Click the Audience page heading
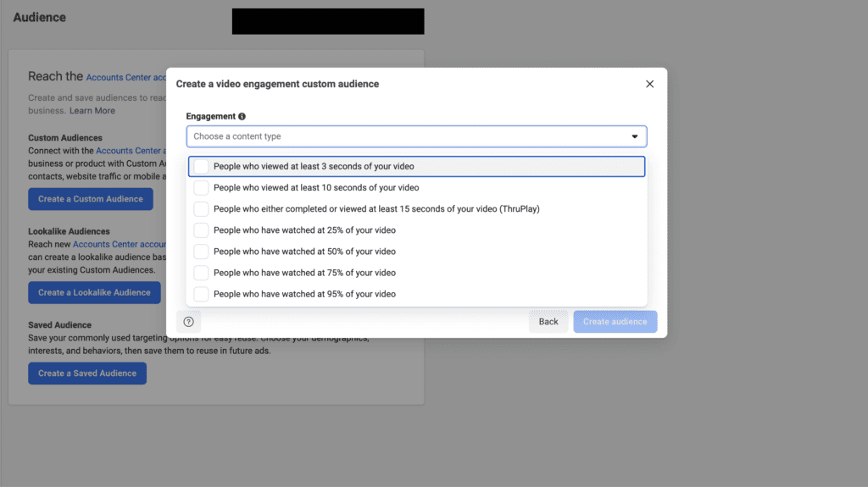 point(39,18)
